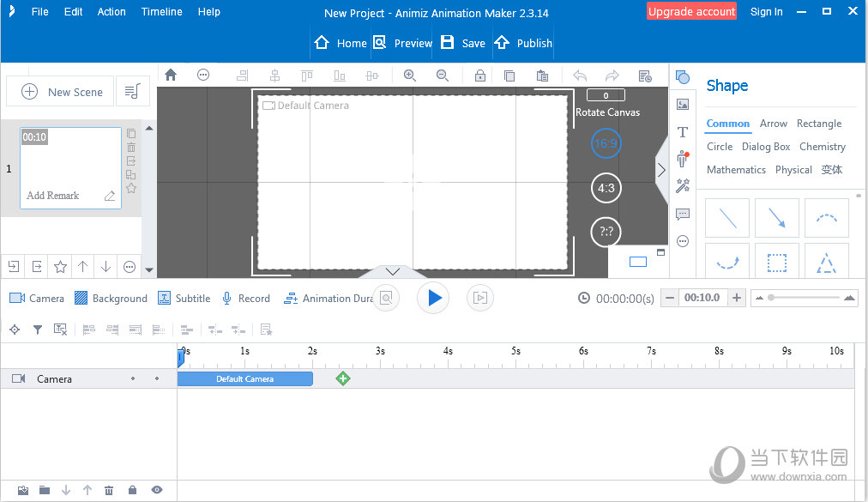Open the Image panel icon in sidebar
The height and width of the screenshot is (502, 868).
[x=683, y=104]
